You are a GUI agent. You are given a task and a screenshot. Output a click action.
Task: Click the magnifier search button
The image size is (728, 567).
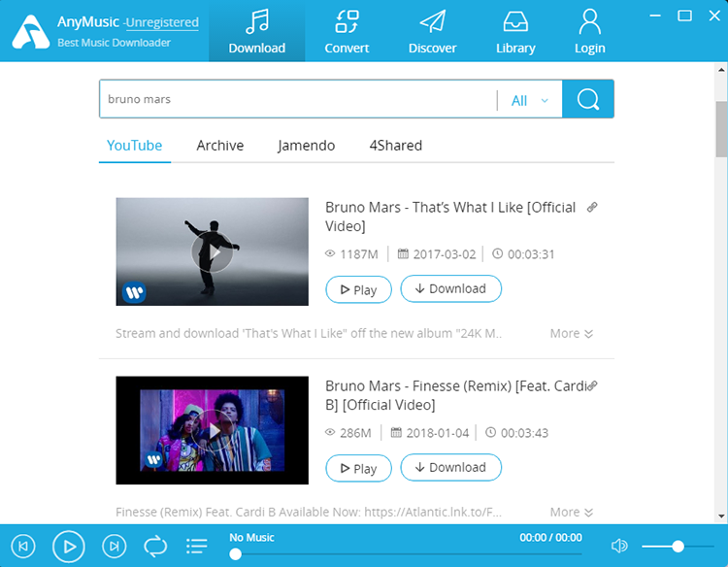[x=588, y=99]
